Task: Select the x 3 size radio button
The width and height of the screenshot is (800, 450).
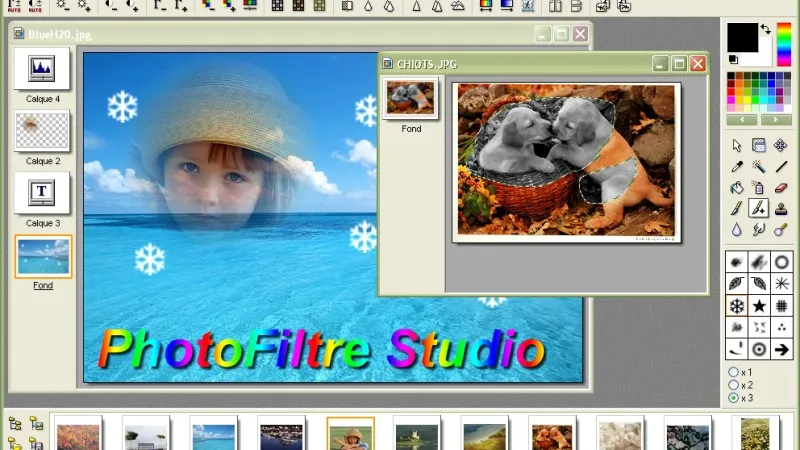Action: pyautogui.click(x=734, y=398)
